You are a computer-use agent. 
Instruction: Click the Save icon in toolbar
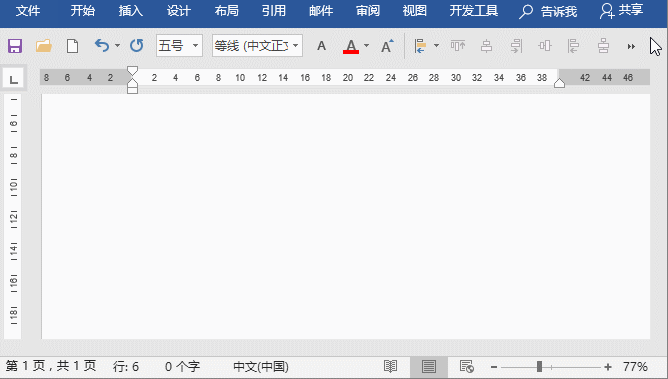(x=15, y=46)
